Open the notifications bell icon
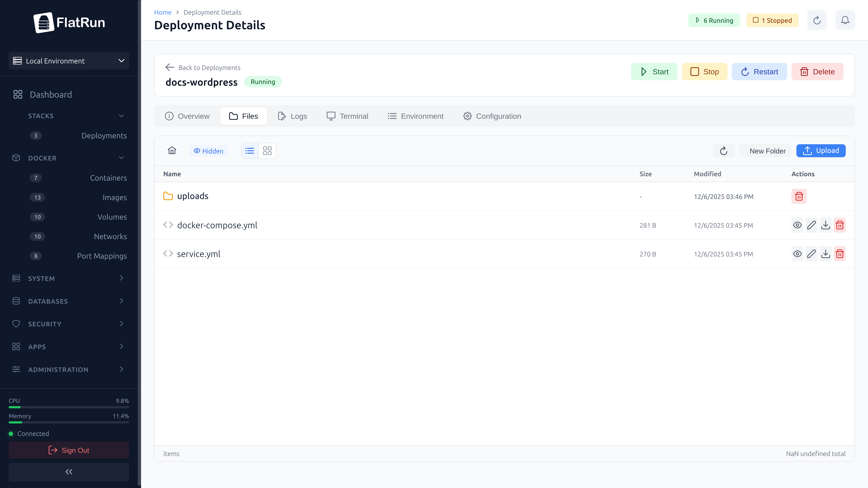 pos(845,20)
